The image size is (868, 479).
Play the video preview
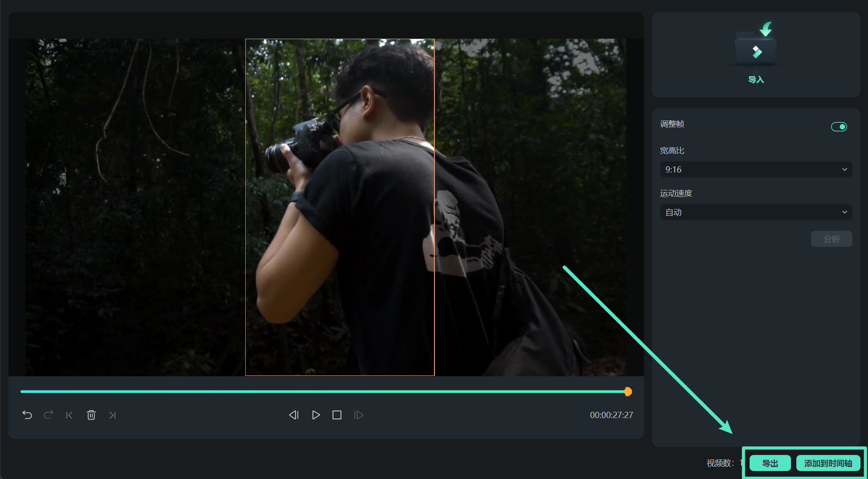(x=316, y=415)
